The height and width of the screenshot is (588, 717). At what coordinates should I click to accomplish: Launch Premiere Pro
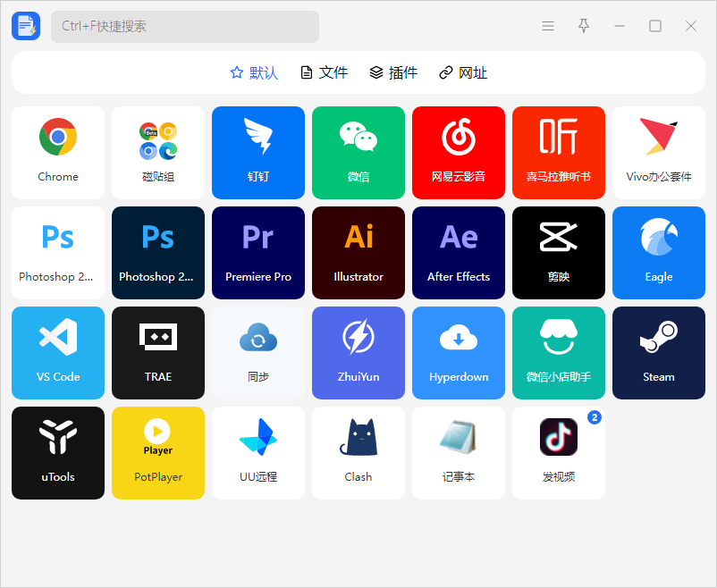258,253
